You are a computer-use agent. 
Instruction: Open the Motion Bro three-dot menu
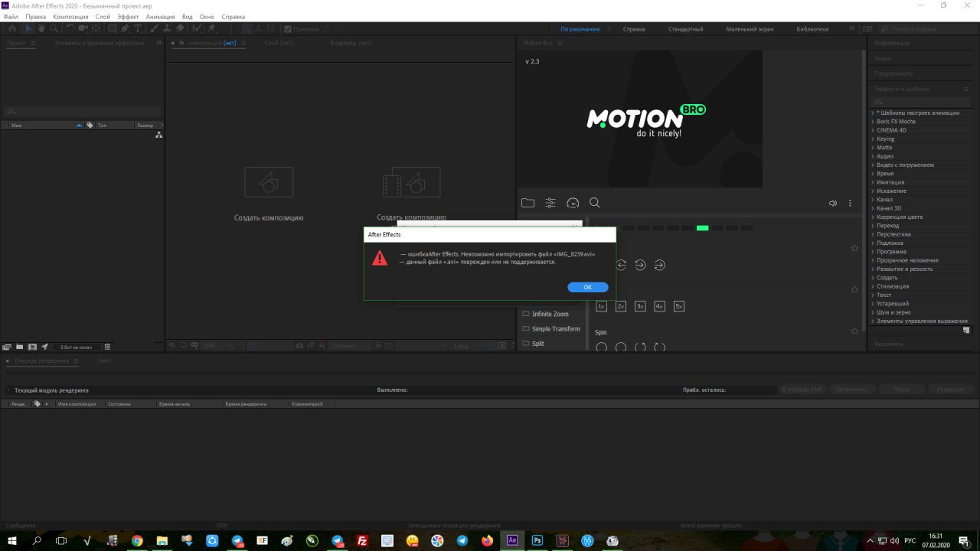pos(850,204)
